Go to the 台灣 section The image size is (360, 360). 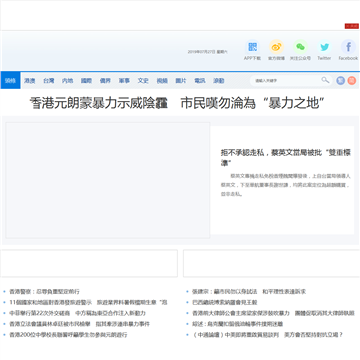pos(49,81)
